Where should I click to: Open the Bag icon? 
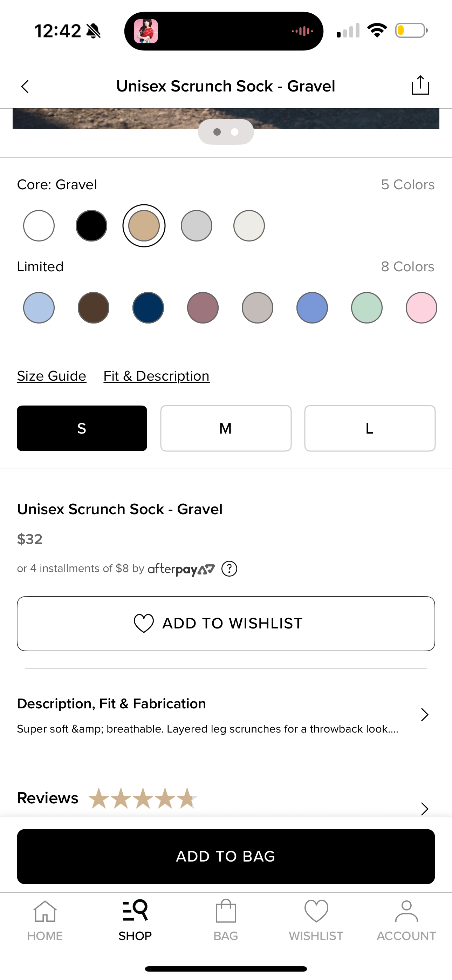tap(226, 912)
